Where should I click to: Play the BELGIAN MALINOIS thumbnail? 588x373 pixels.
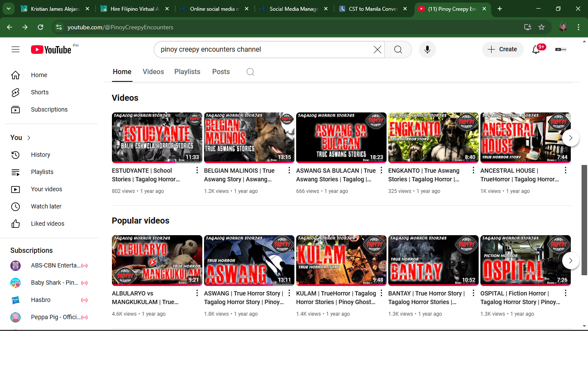[249, 138]
